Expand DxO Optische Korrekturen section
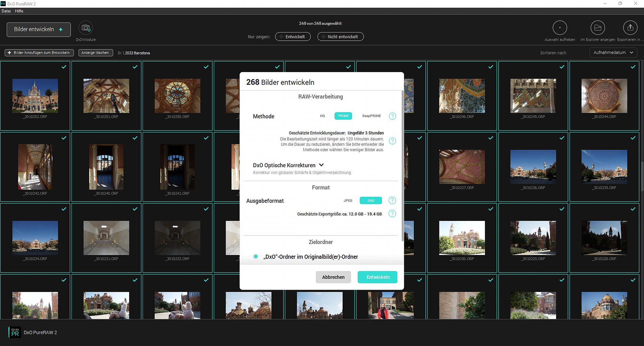Image resolution: width=644 pixels, height=346 pixels. coord(321,165)
